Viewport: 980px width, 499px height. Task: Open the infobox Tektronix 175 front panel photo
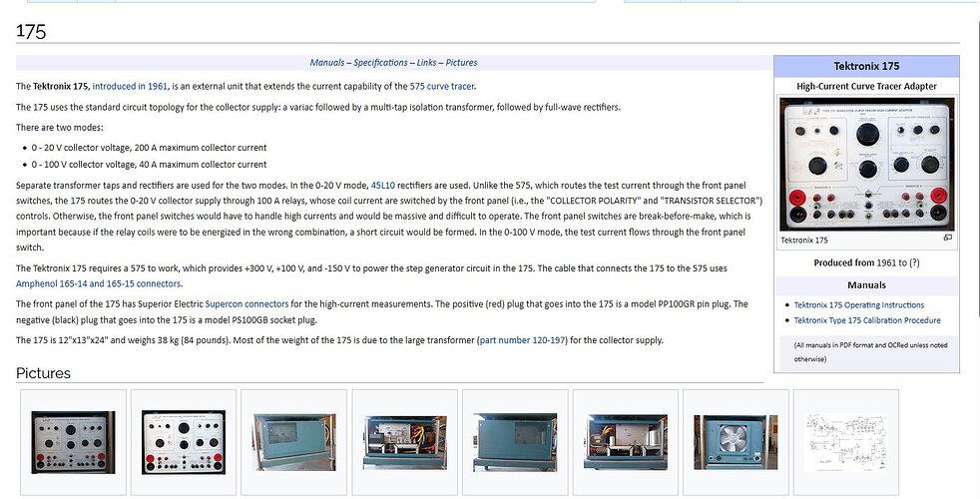[867, 165]
